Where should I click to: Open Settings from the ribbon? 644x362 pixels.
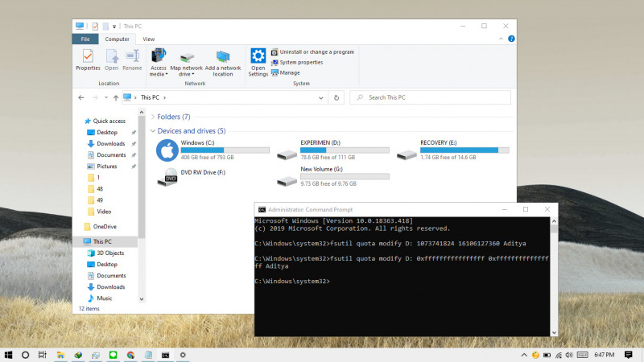click(x=258, y=62)
